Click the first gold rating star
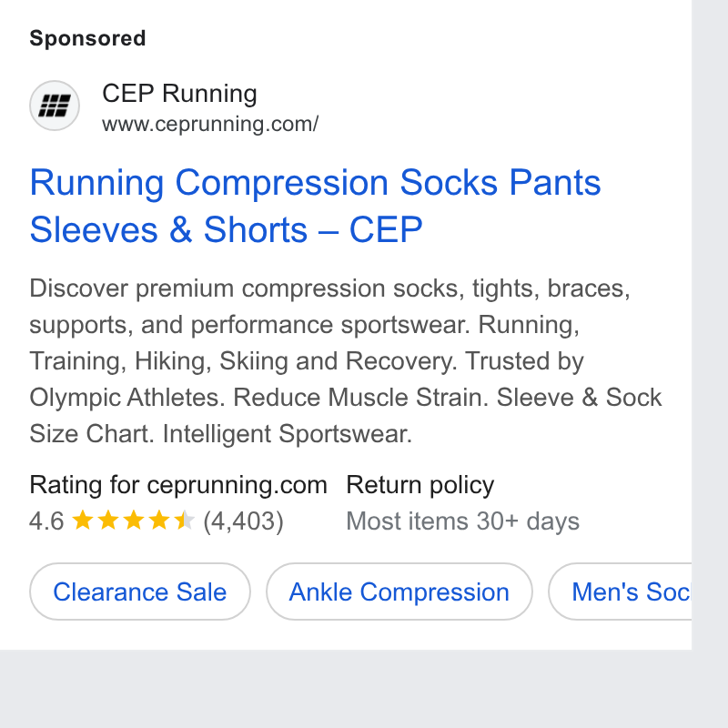The image size is (728, 728). [x=83, y=520]
